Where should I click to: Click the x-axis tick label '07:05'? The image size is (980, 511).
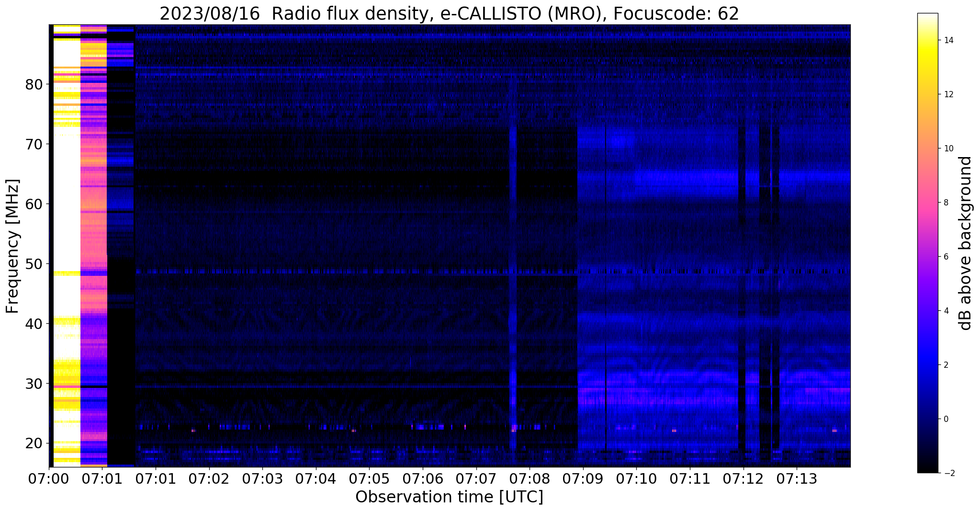tap(369, 479)
